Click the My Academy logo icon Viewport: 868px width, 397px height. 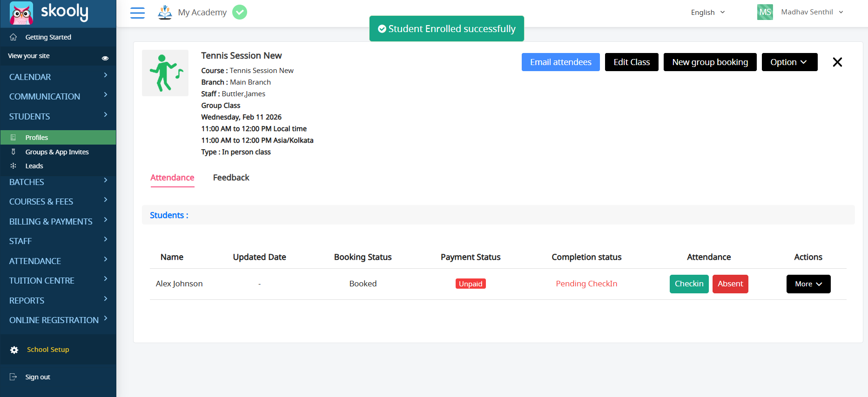pyautogui.click(x=165, y=12)
